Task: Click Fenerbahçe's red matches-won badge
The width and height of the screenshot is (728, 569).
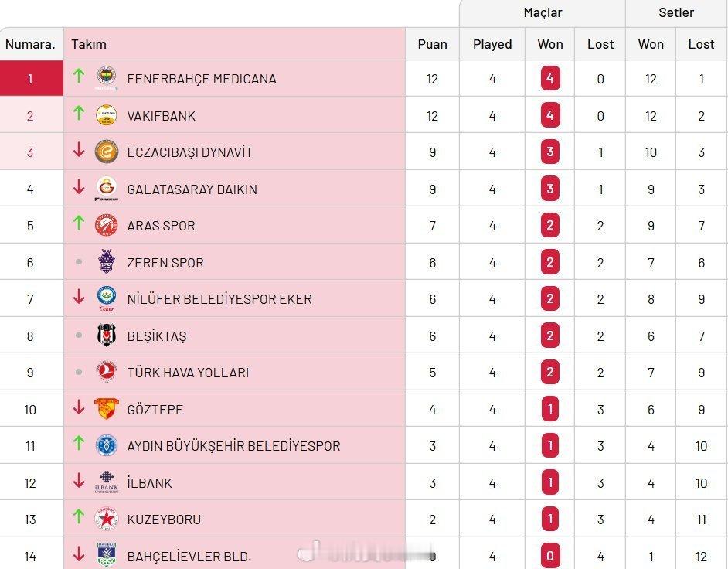Action: pyautogui.click(x=550, y=79)
